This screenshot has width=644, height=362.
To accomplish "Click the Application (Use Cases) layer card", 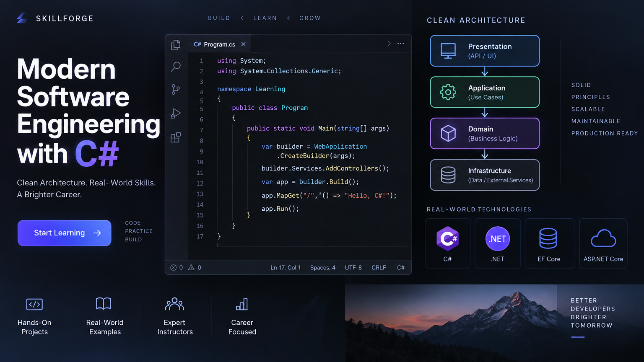I will [485, 92].
